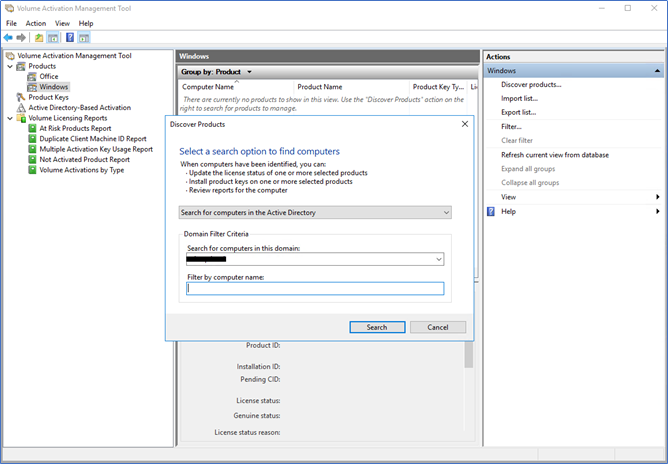Viewport: 668px width, 464px height.
Task: Click the Back arrow toolbar icon
Action: pyautogui.click(x=8, y=38)
